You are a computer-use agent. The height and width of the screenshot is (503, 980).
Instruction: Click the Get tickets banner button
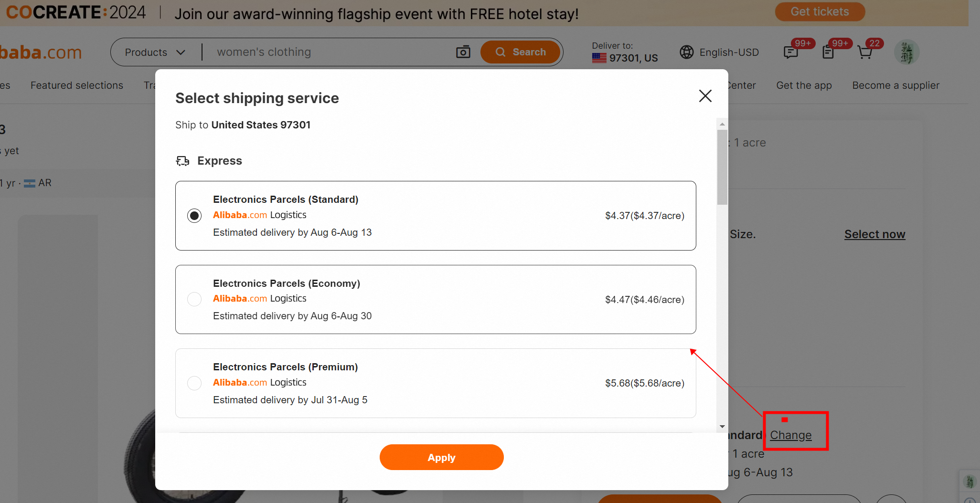point(820,12)
